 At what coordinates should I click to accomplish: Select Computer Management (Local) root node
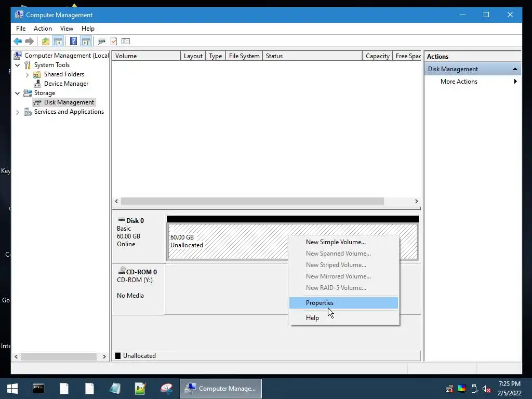click(x=66, y=55)
